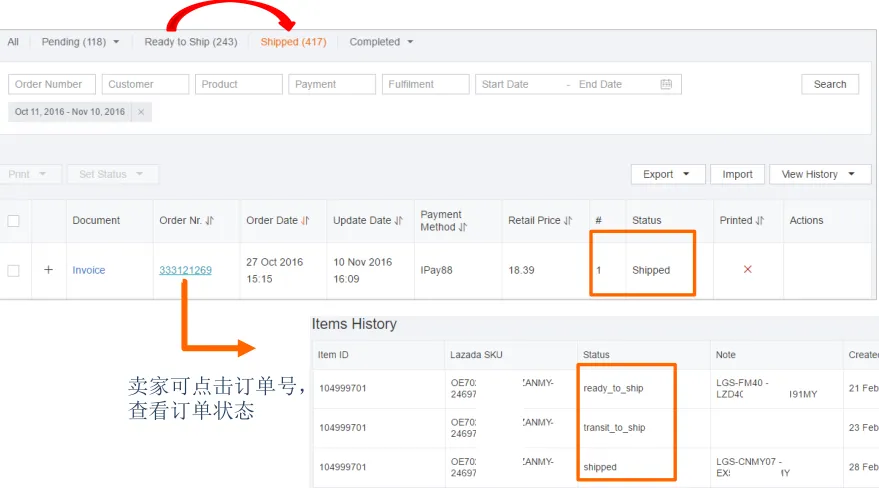Expand the Export dropdown

point(668,174)
